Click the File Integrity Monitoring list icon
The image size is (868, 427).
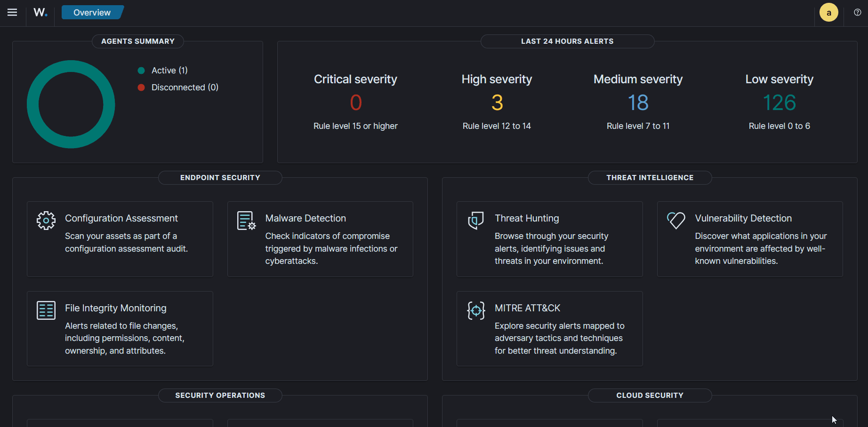(x=46, y=310)
